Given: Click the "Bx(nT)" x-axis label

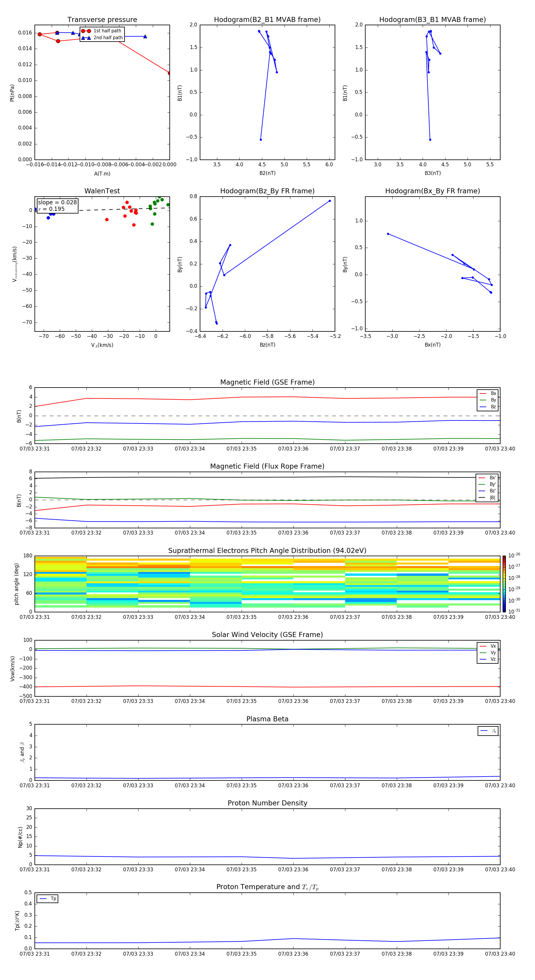Looking at the screenshot, I should point(432,345).
